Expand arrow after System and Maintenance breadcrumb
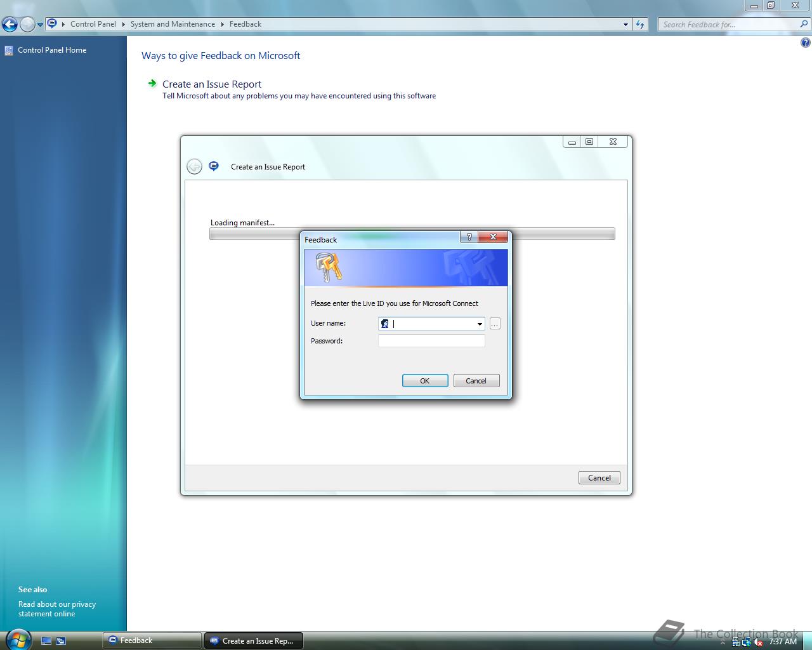This screenshot has width=812, height=650. [222, 24]
